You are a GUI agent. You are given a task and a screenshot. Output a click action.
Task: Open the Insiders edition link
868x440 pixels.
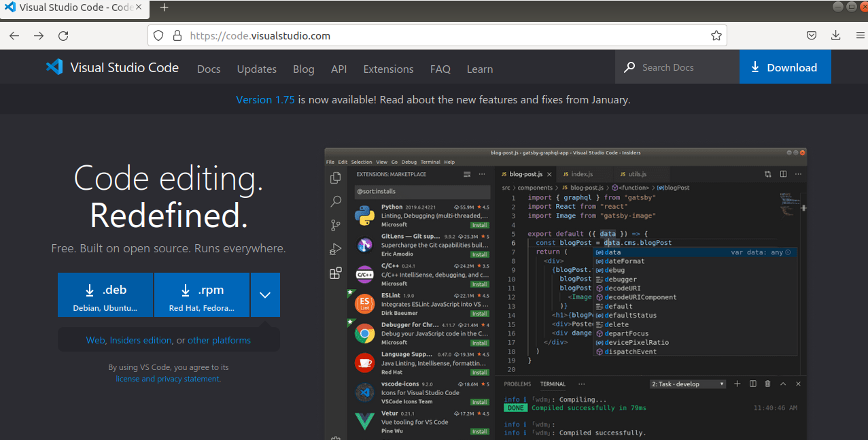pyautogui.click(x=141, y=340)
